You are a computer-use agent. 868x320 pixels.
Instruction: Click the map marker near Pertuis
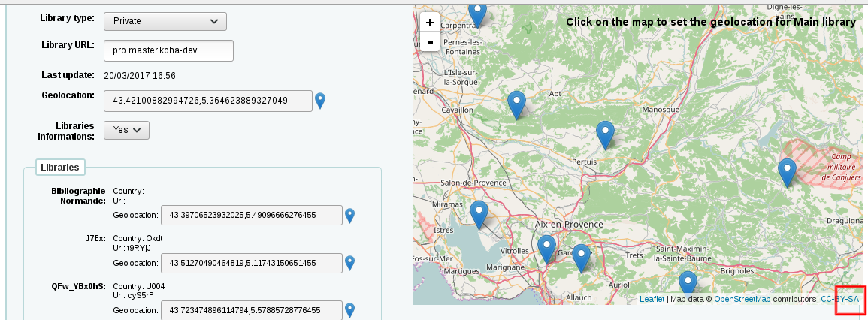[605, 134]
